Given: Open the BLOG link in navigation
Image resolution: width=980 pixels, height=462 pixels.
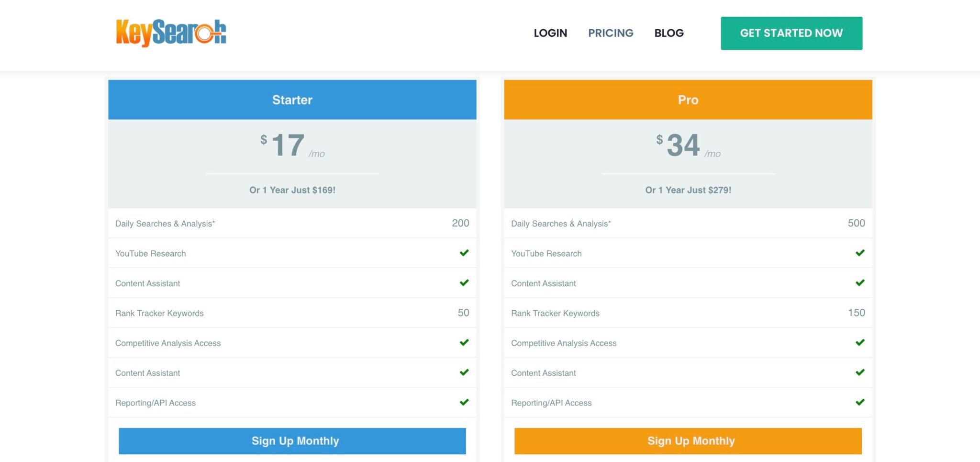Looking at the screenshot, I should (x=669, y=33).
